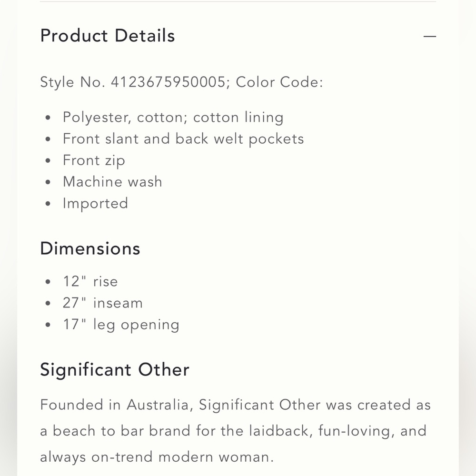The image size is (476, 476).
Task: Click the Significant Other brand heading
Action: (115, 370)
